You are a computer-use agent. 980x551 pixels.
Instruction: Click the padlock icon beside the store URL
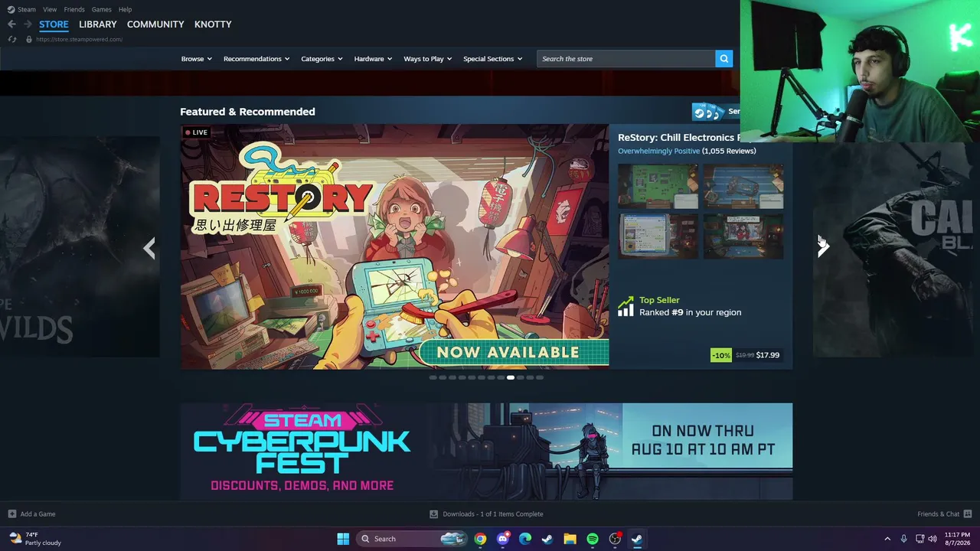tap(29, 39)
